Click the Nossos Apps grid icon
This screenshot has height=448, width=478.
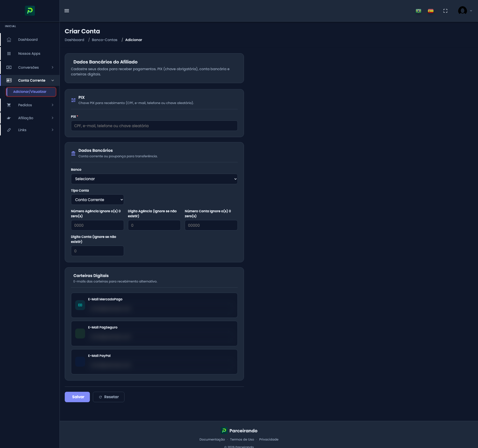click(x=9, y=54)
